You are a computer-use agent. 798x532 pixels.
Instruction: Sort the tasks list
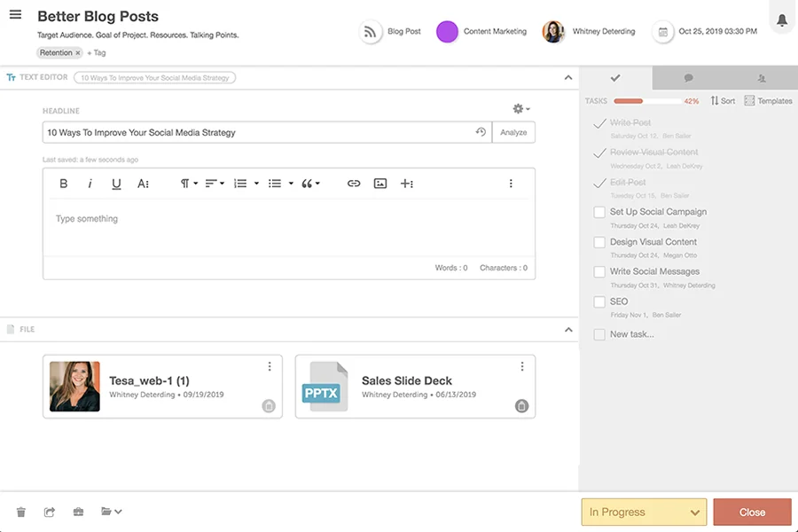pos(723,100)
